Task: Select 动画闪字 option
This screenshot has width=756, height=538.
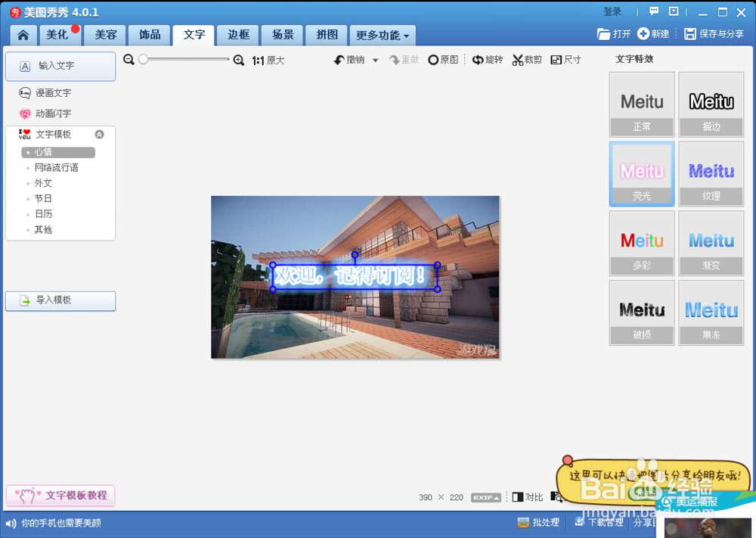Action: (x=45, y=114)
